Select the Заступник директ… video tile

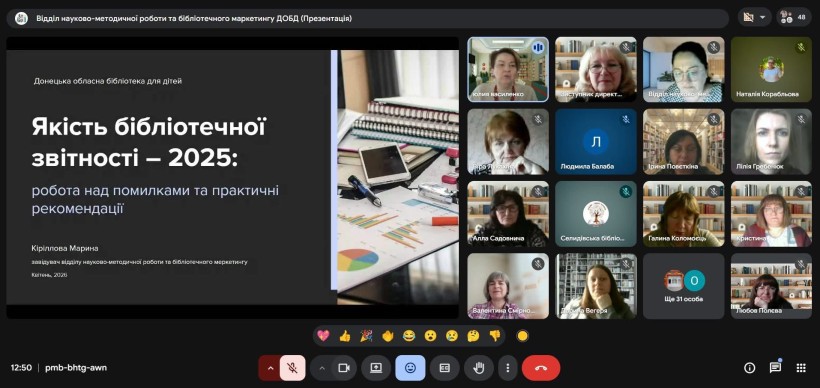[596, 69]
